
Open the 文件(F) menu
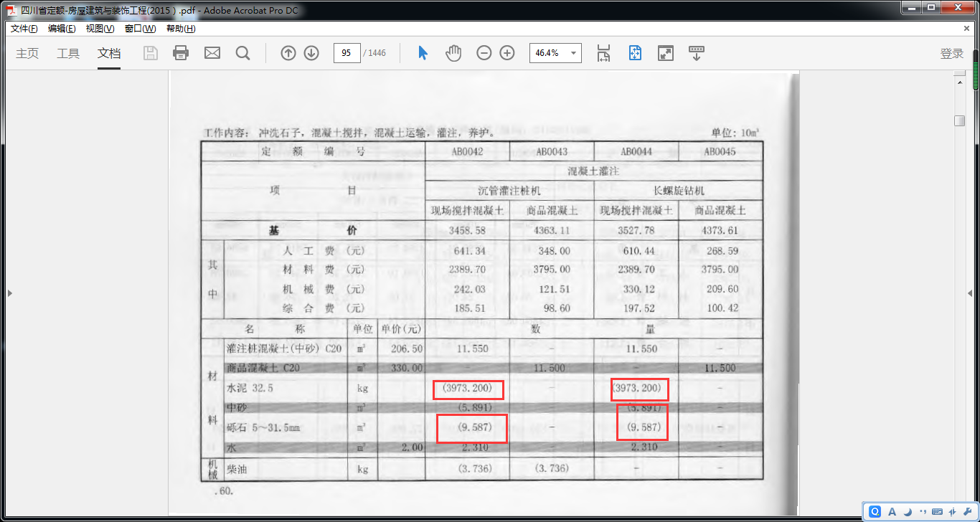click(x=24, y=29)
